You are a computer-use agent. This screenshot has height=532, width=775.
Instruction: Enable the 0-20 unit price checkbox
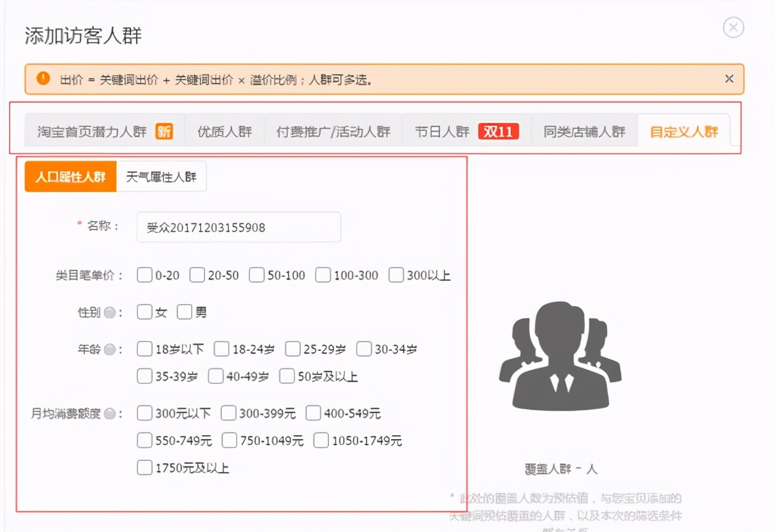[144, 275]
